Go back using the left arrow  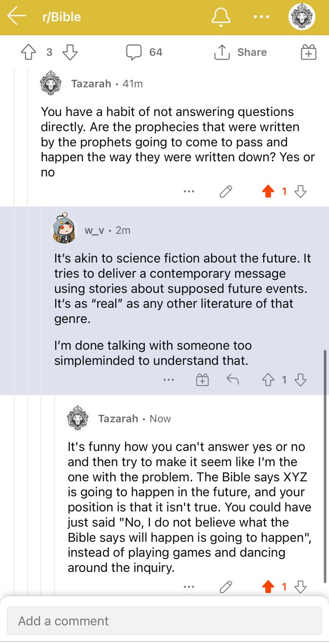click(17, 17)
